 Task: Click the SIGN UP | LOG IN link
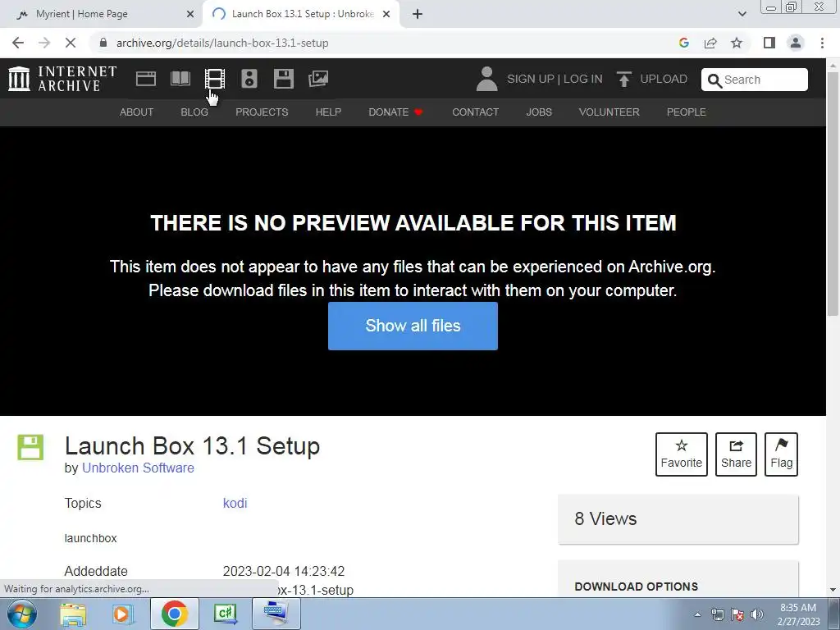pyautogui.click(x=555, y=79)
